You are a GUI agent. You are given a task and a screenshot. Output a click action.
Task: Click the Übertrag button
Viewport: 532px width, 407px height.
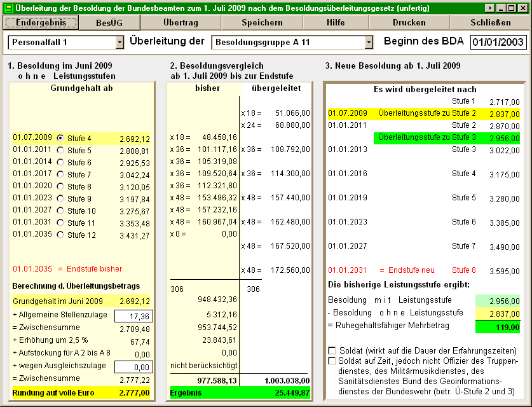[181, 22]
